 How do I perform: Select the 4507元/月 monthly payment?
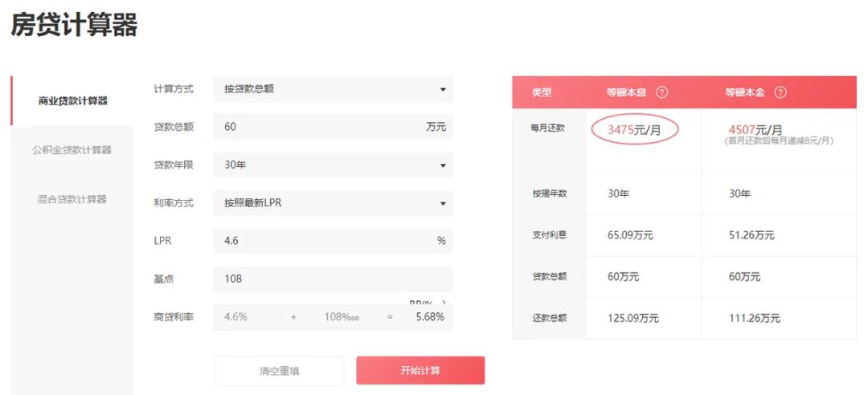pos(755,130)
